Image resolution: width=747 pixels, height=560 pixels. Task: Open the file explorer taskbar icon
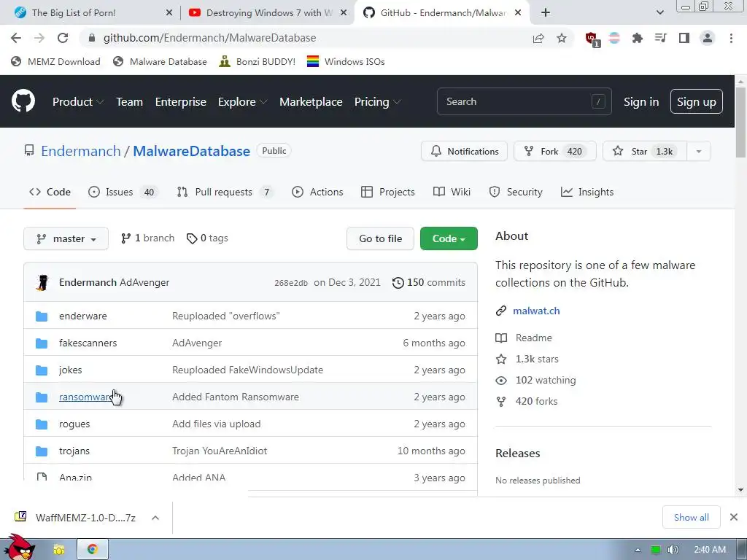pyautogui.click(x=59, y=550)
